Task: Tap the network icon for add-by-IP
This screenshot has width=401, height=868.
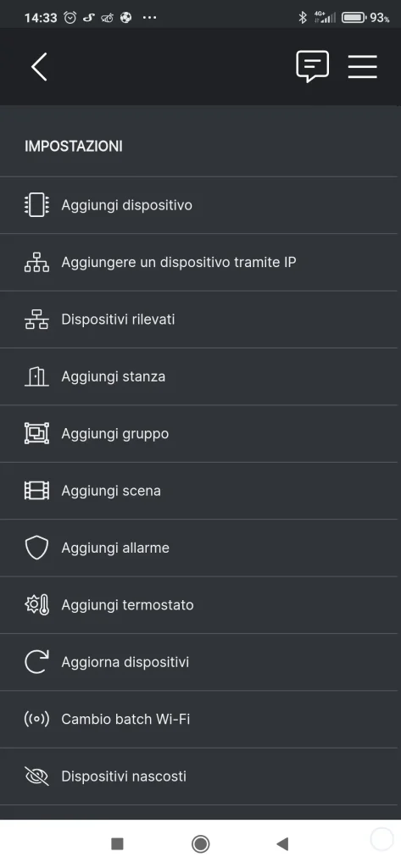Action: tap(36, 263)
